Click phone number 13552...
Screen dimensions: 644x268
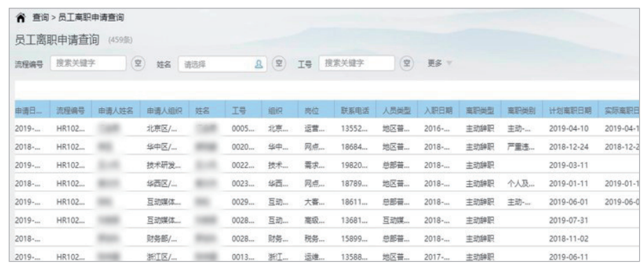click(x=355, y=128)
